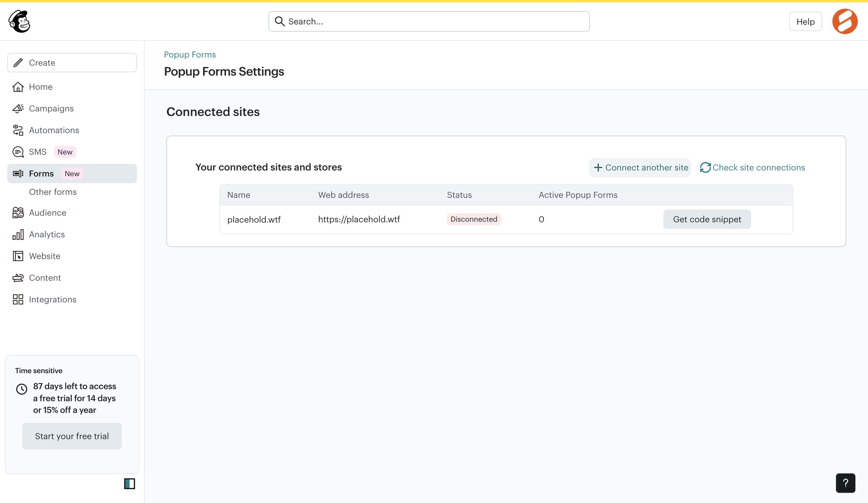Click Start your free trial button

[72, 436]
